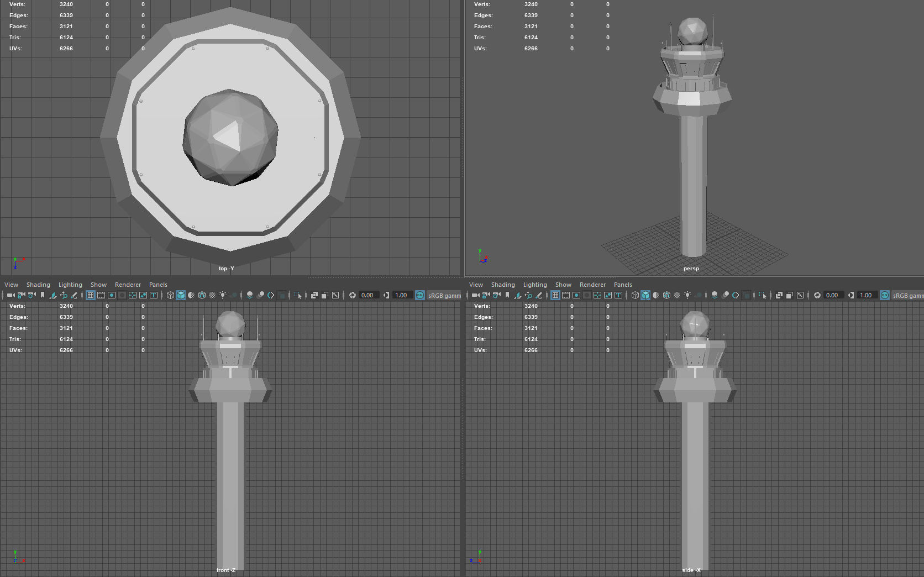Open Renderer menu of side view panel
This screenshot has width=924, height=577.
click(592, 285)
